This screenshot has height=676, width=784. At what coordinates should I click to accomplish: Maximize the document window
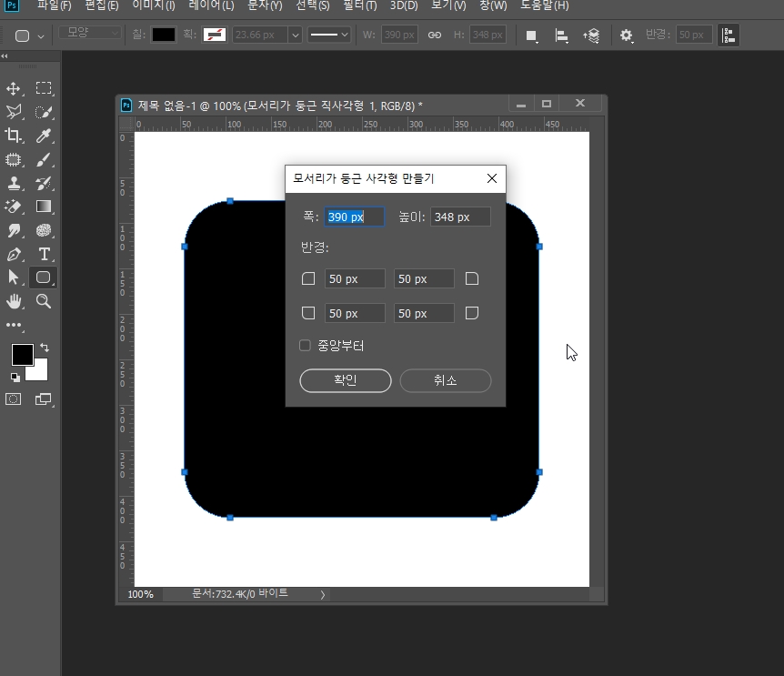pyautogui.click(x=547, y=104)
